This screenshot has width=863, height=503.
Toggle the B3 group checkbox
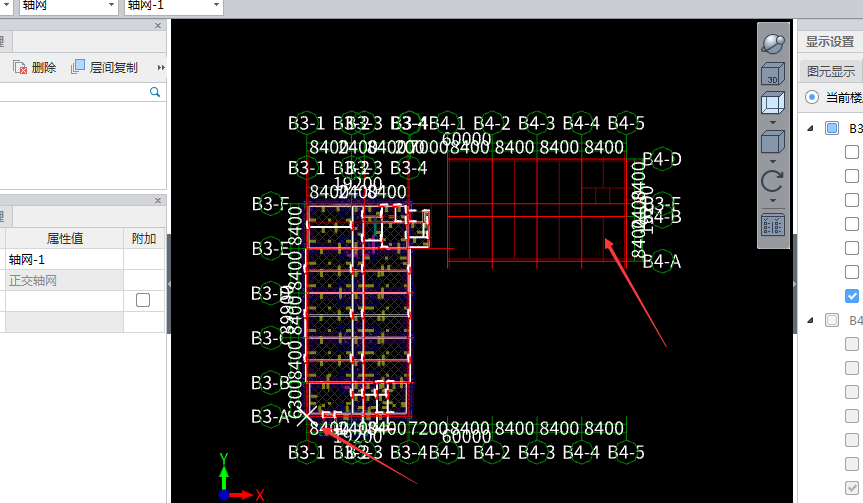(x=832, y=128)
